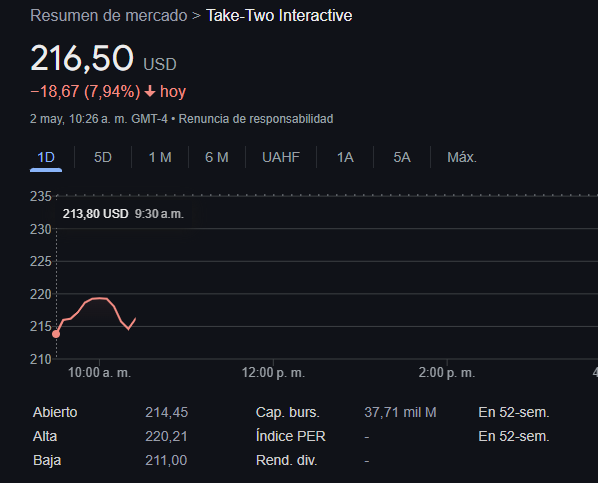Viewport: 598px width, 483px height.
Task: Switch to the 5A chart range
Action: point(402,157)
